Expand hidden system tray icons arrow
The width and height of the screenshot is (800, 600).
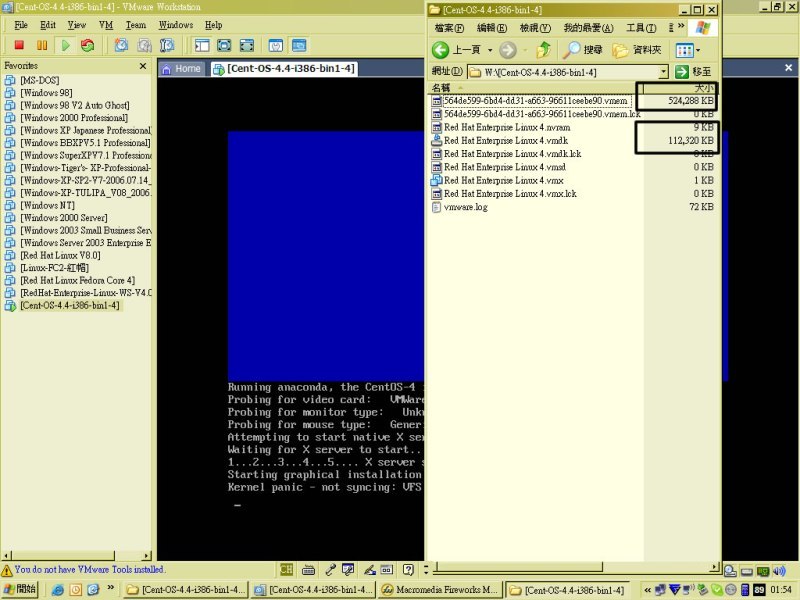click(x=647, y=590)
